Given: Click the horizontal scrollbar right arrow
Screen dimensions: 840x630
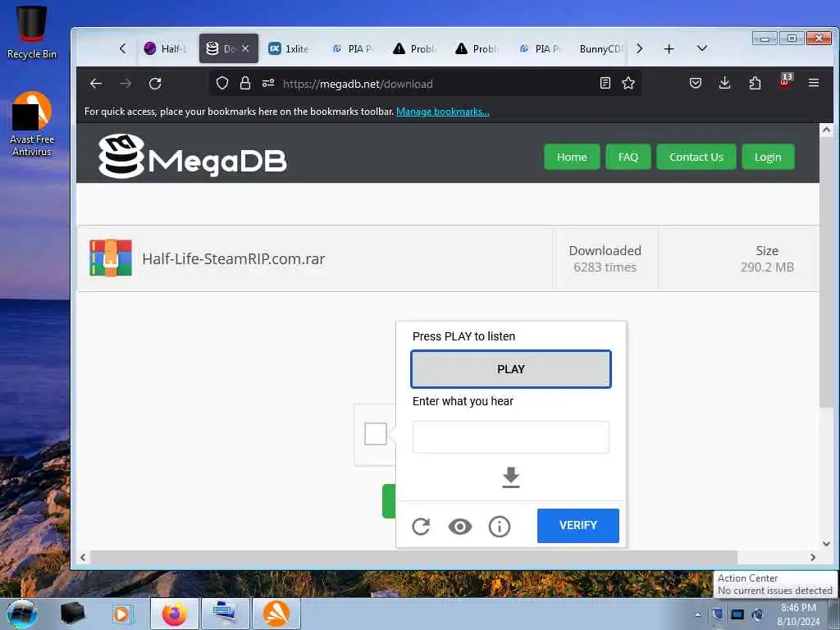Looking at the screenshot, I should (813, 557).
